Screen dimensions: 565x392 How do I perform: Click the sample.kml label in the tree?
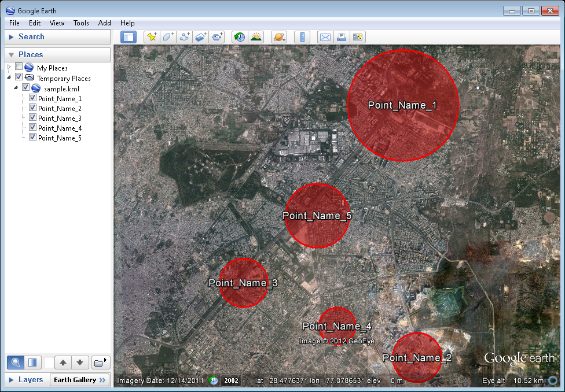[x=61, y=89]
